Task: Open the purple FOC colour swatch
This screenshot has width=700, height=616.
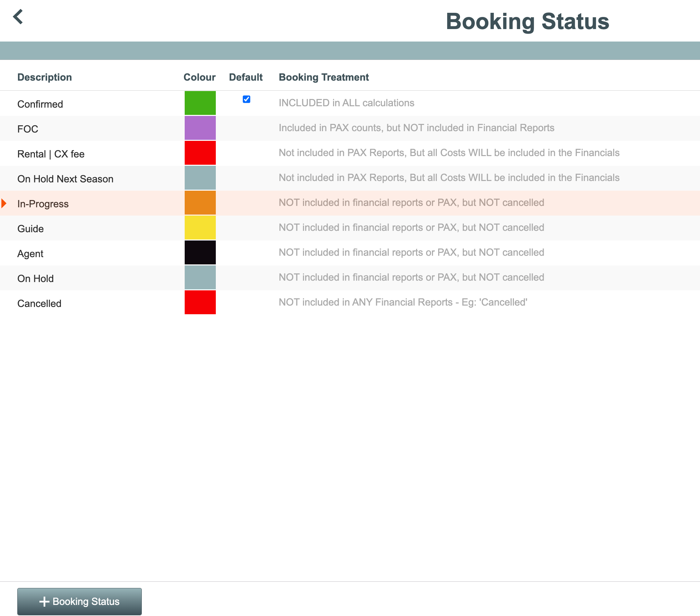Action: (200, 128)
